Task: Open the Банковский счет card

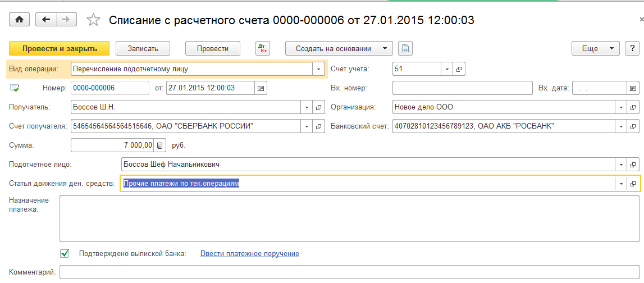Action: [x=633, y=126]
